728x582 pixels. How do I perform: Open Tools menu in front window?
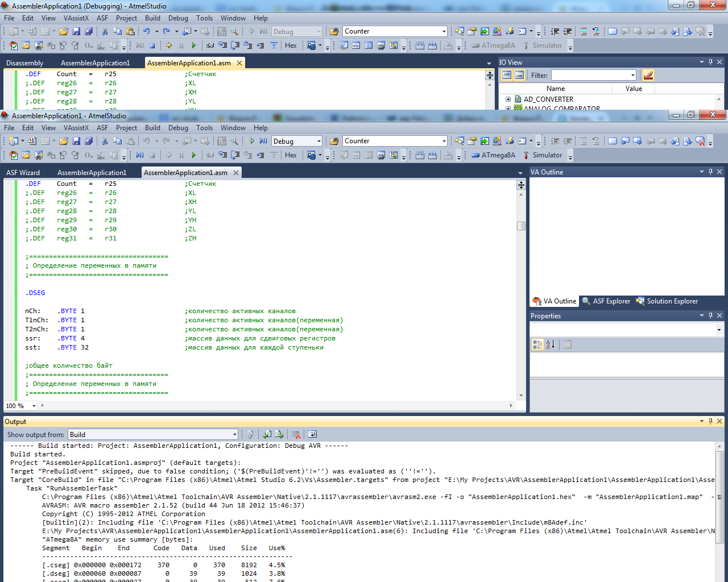click(x=204, y=128)
